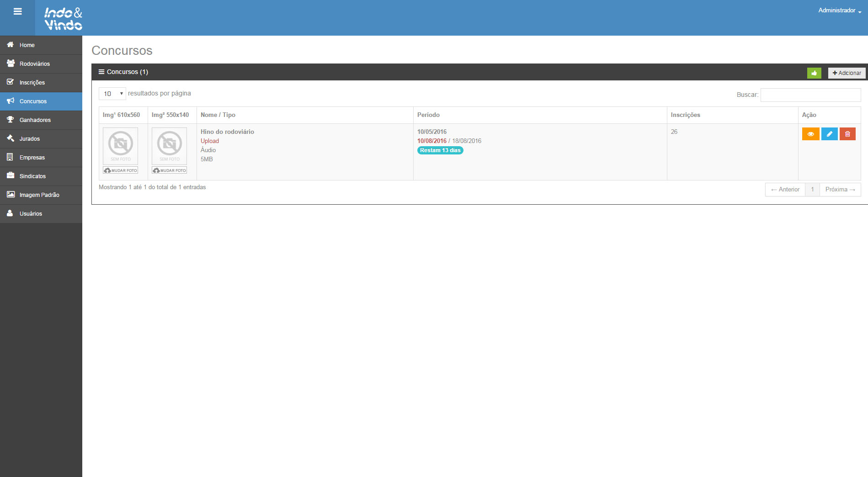The image size is (868, 477).
Task: Focus the Buscar search field
Action: 810,95
